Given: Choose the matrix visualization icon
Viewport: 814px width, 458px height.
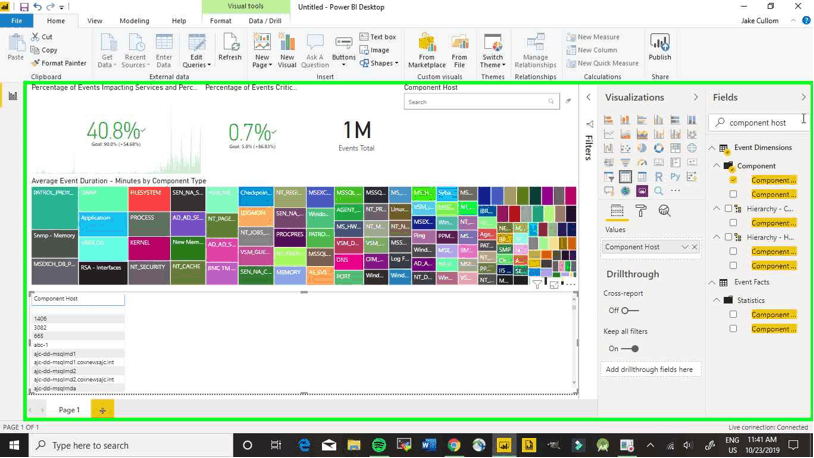Looking at the screenshot, I should coord(642,177).
